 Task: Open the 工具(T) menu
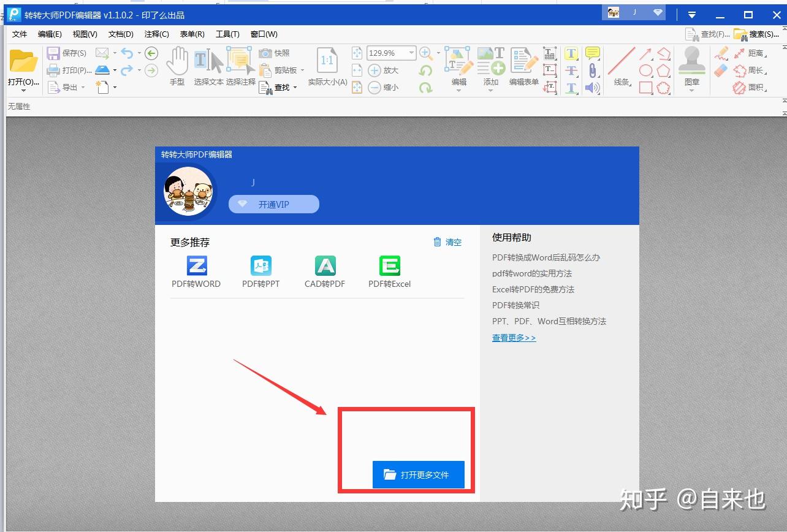tap(227, 34)
